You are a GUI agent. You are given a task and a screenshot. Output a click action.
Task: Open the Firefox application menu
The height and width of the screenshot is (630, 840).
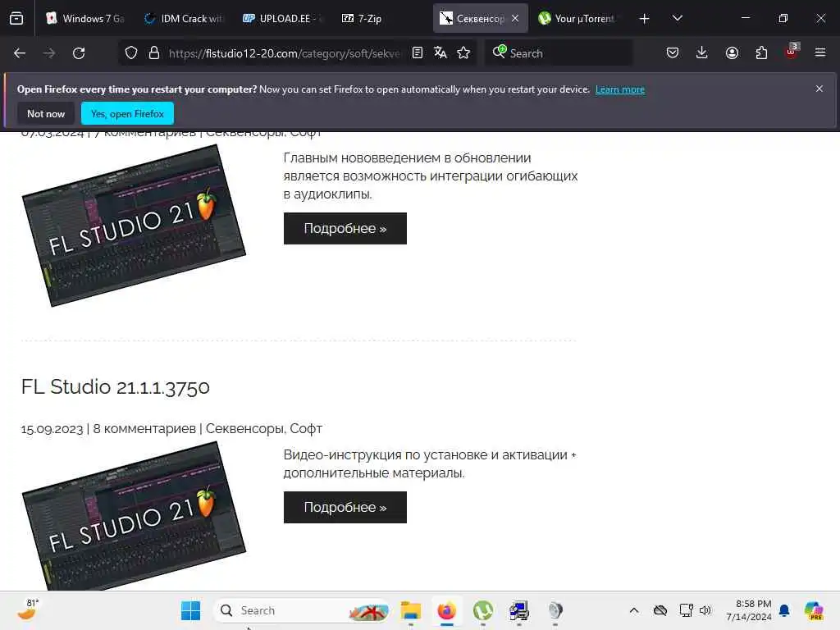pos(820,52)
